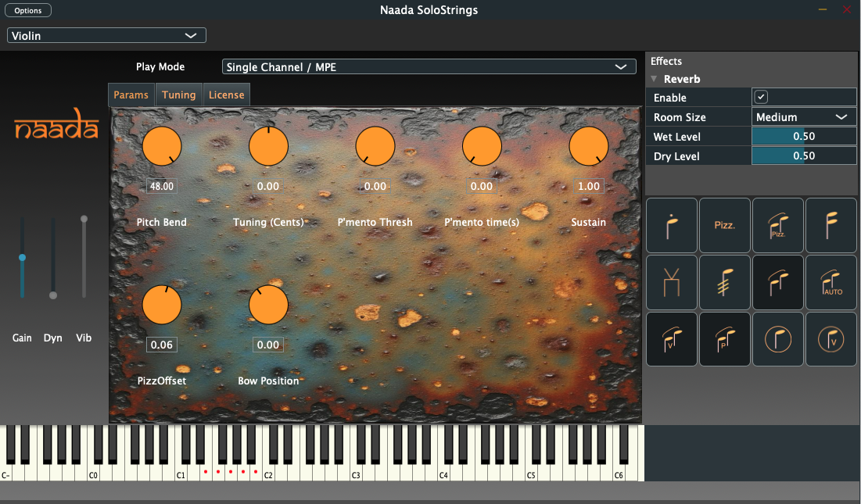Viewport: 861px width, 504px height.
Task: Click the Sustain value field 1.00
Action: 589,186
